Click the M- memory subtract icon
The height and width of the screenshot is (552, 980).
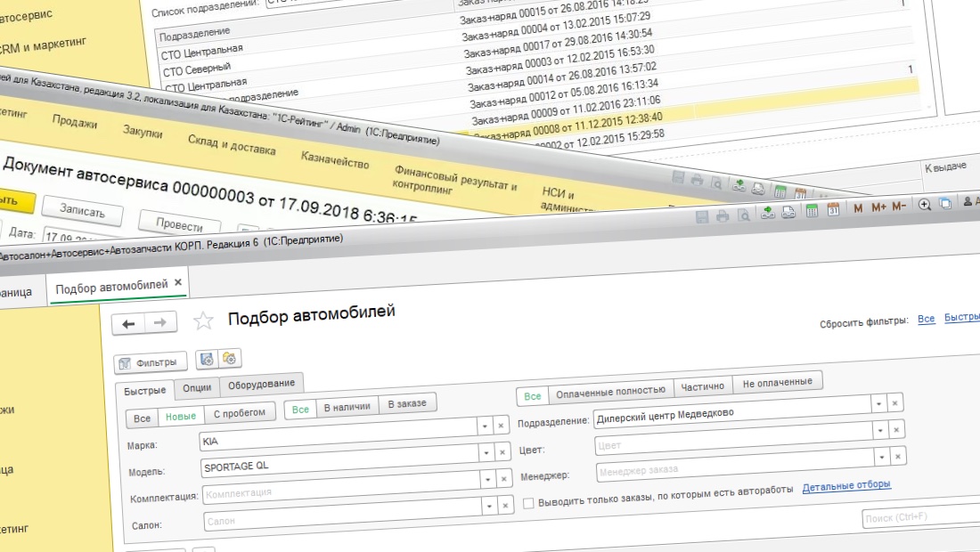tap(900, 207)
